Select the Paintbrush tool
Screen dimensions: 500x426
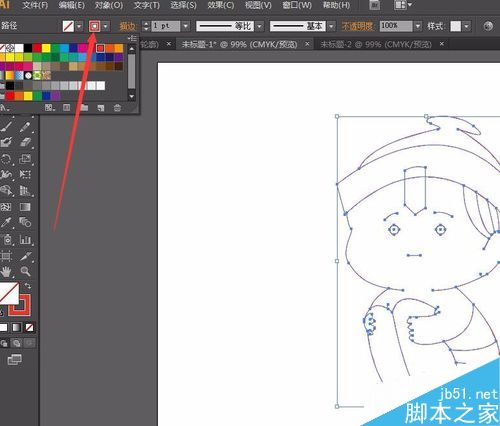[x=7, y=127]
